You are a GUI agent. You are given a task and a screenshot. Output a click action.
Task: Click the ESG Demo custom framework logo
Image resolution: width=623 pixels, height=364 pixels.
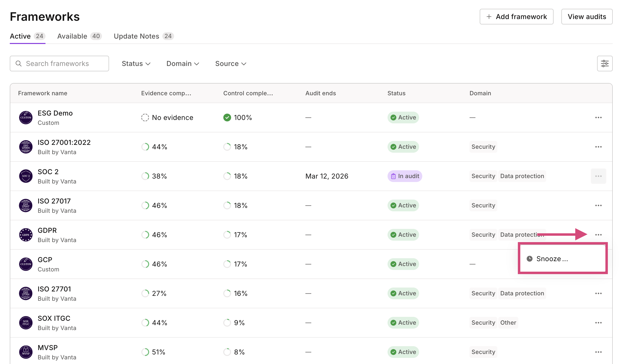coord(26,118)
